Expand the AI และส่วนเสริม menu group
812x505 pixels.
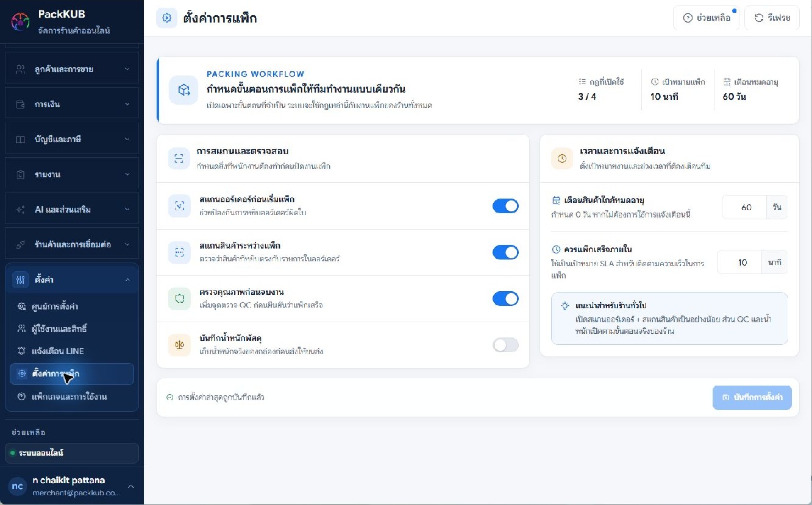[x=72, y=209]
